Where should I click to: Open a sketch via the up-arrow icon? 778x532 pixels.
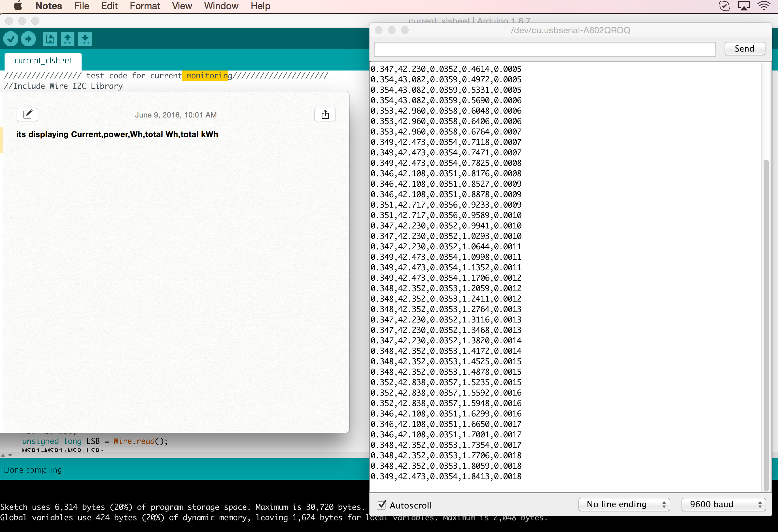click(68, 39)
